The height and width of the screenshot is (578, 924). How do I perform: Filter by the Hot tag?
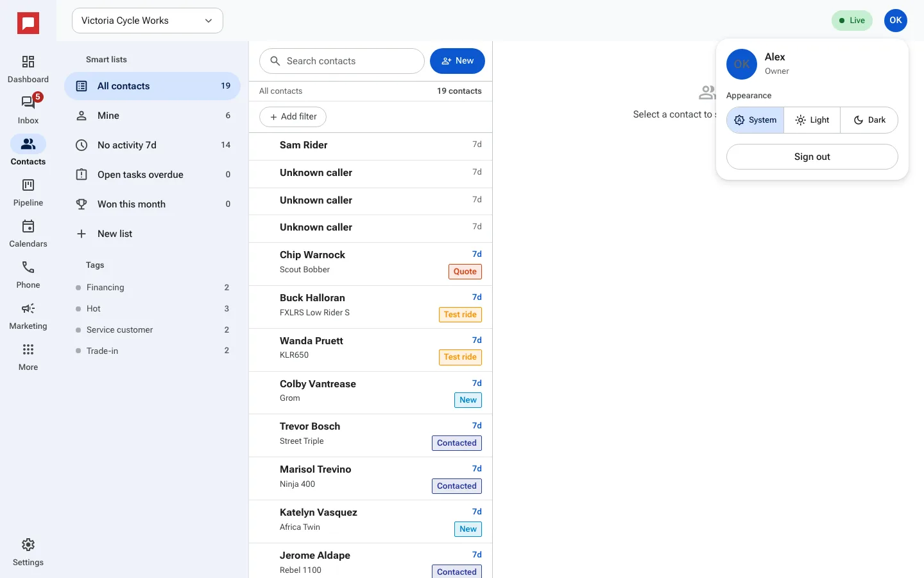pos(153,309)
